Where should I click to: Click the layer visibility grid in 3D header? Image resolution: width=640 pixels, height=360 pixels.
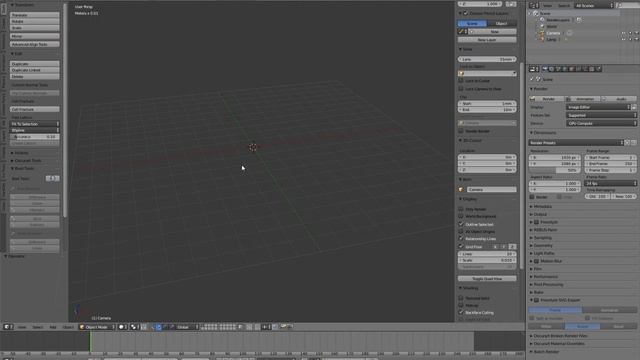[218, 327]
